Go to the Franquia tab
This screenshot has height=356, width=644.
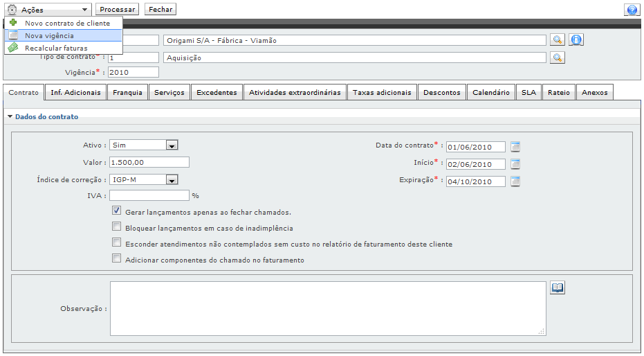click(127, 93)
